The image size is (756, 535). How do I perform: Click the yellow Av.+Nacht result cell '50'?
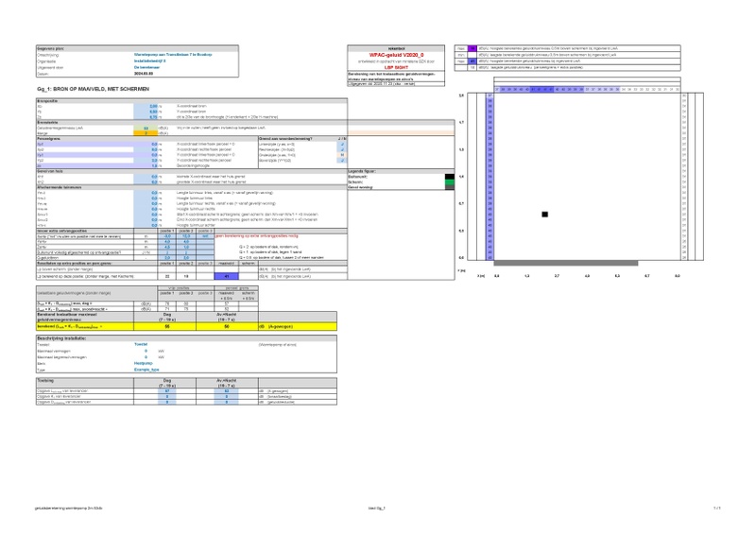click(x=227, y=327)
